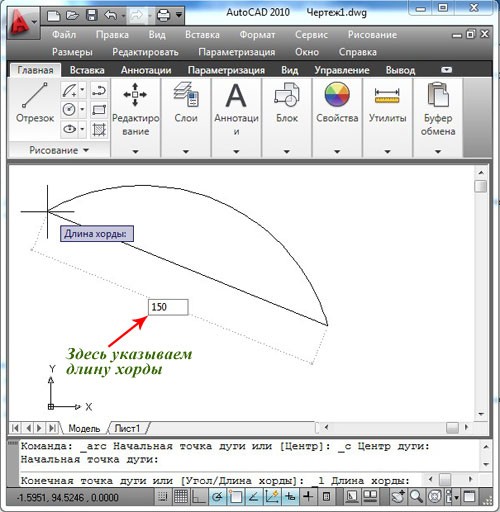Click the coordinates readout in status bar

[68, 498]
